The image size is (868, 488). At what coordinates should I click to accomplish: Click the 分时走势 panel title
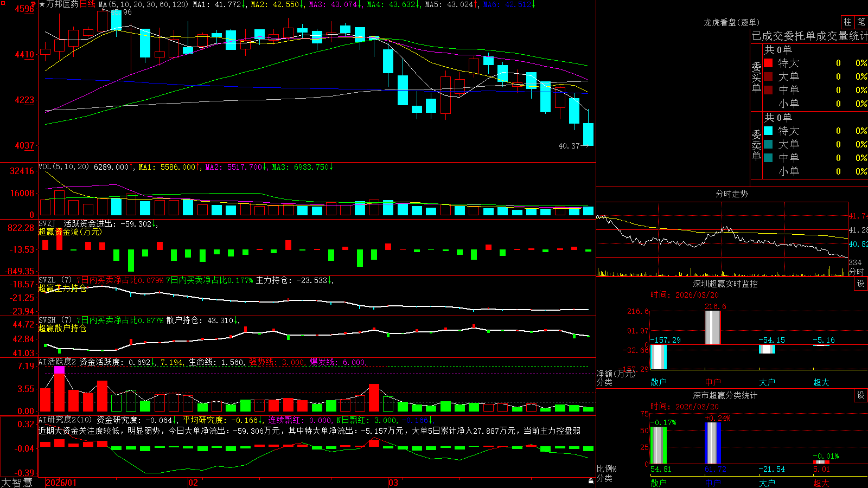point(732,194)
